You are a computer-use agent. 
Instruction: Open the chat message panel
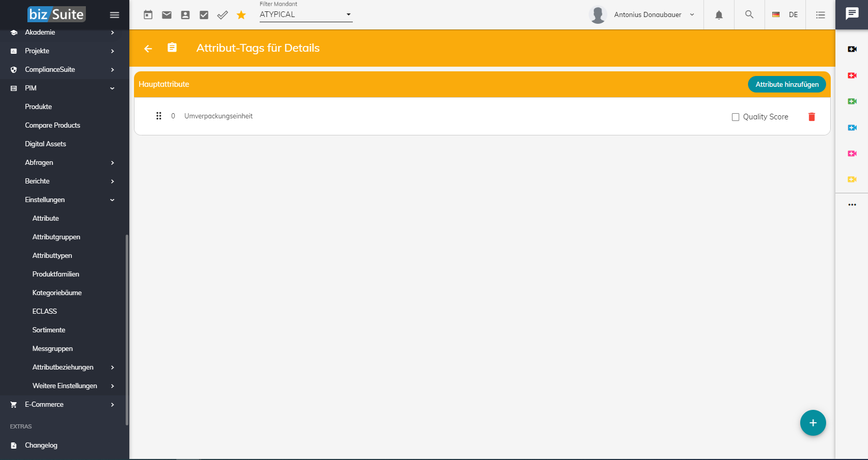tap(852, 14)
